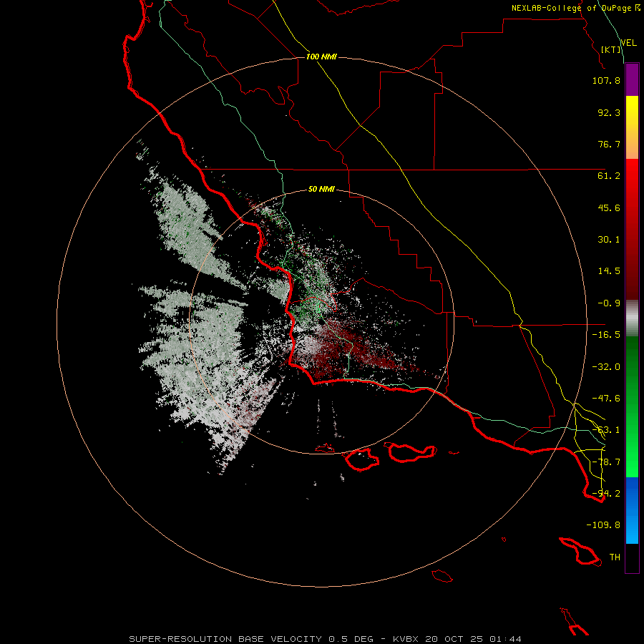
Task: Click the 107.8 velocity scale value
Action: coord(606,80)
